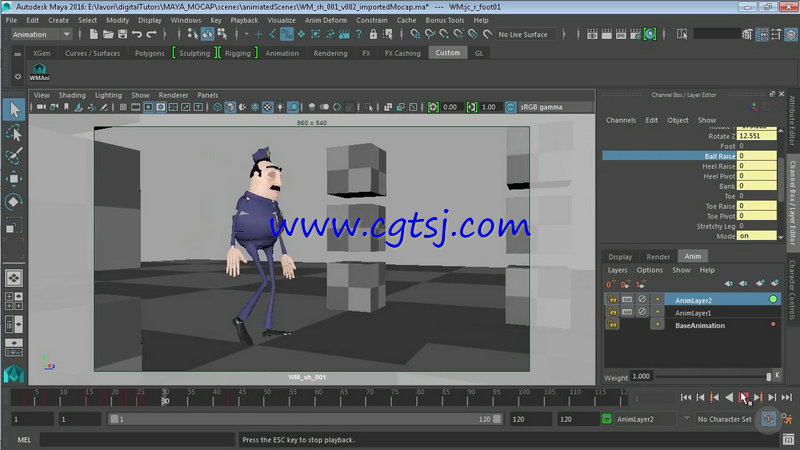Click the MEL command line input
The width and height of the screenshot is (800, 450).
click(137, 439)
